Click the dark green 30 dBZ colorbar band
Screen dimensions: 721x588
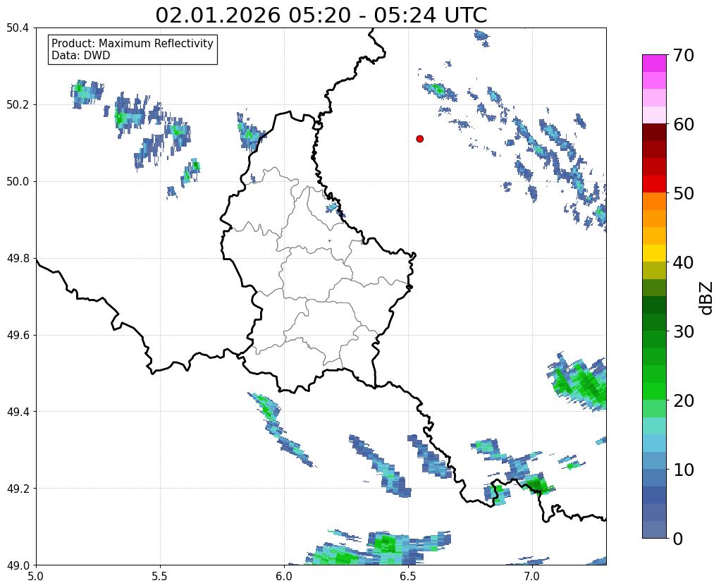(654, 322)
